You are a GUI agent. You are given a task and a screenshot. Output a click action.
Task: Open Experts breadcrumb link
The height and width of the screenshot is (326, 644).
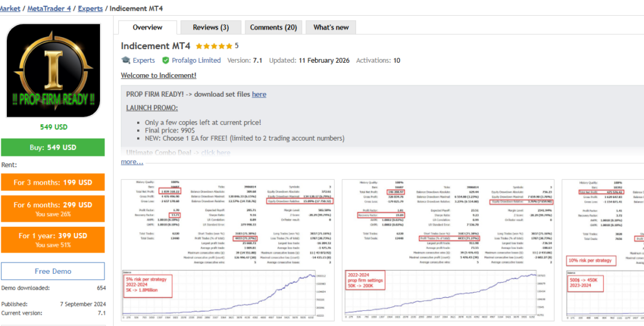91,8
